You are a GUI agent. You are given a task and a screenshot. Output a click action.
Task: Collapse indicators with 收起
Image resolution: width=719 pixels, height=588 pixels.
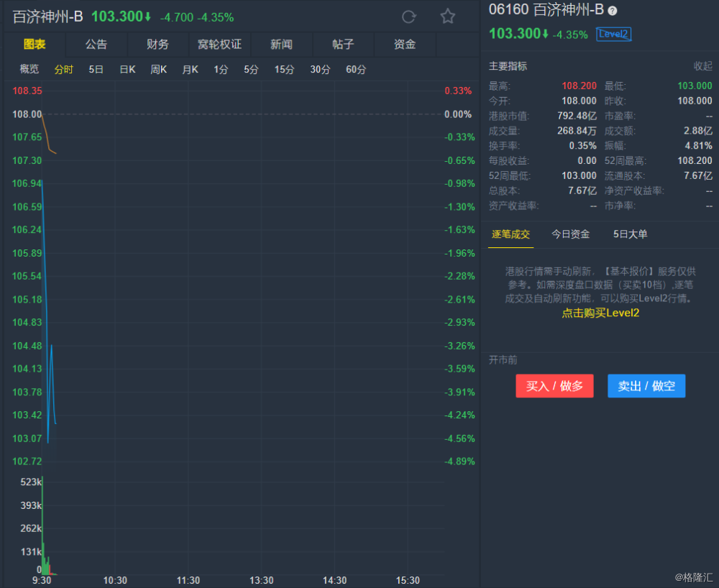pos(702,66)
